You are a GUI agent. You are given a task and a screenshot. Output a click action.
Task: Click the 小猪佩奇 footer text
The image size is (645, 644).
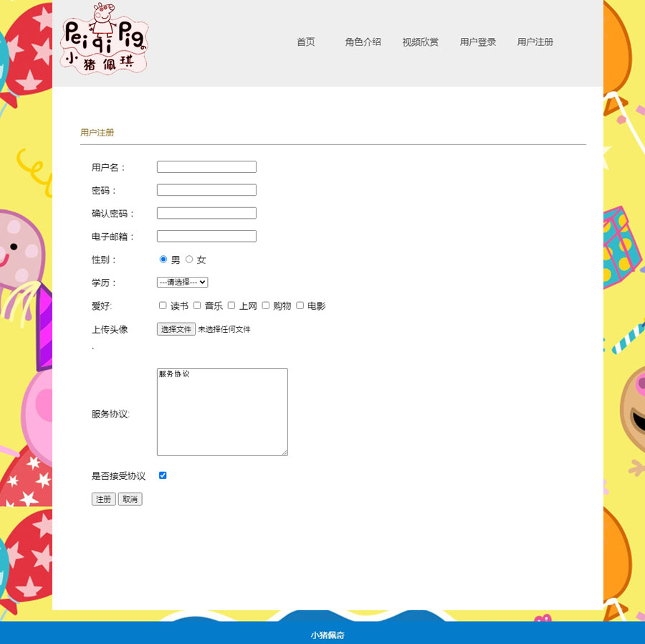point(328,635)
